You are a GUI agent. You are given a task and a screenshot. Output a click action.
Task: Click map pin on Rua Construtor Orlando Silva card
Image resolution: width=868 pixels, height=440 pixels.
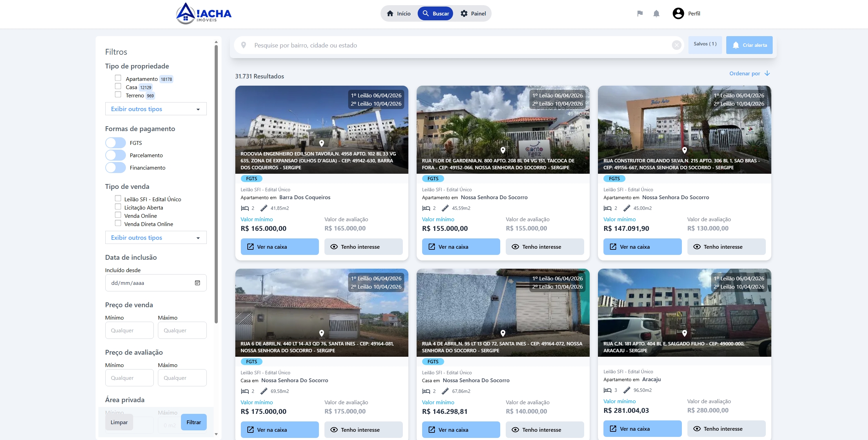pos(685,150)
